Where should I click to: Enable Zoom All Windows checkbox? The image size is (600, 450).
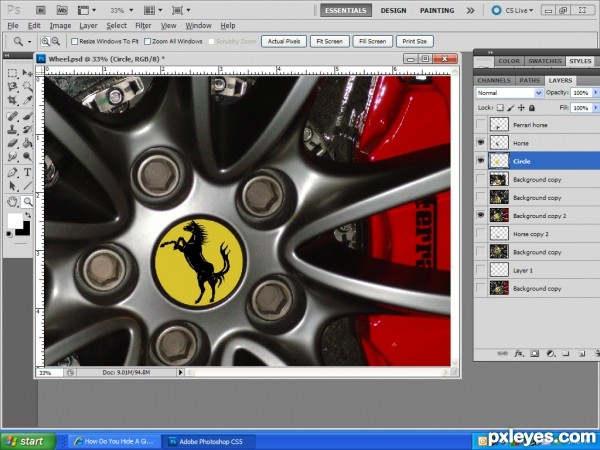pyautogui.click(x=147, y=41)
